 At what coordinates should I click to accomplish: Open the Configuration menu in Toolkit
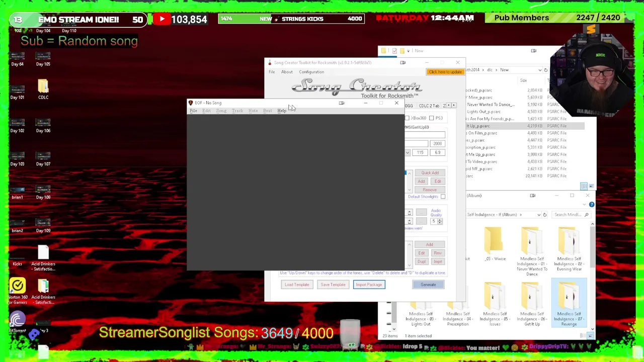(311, 72)
